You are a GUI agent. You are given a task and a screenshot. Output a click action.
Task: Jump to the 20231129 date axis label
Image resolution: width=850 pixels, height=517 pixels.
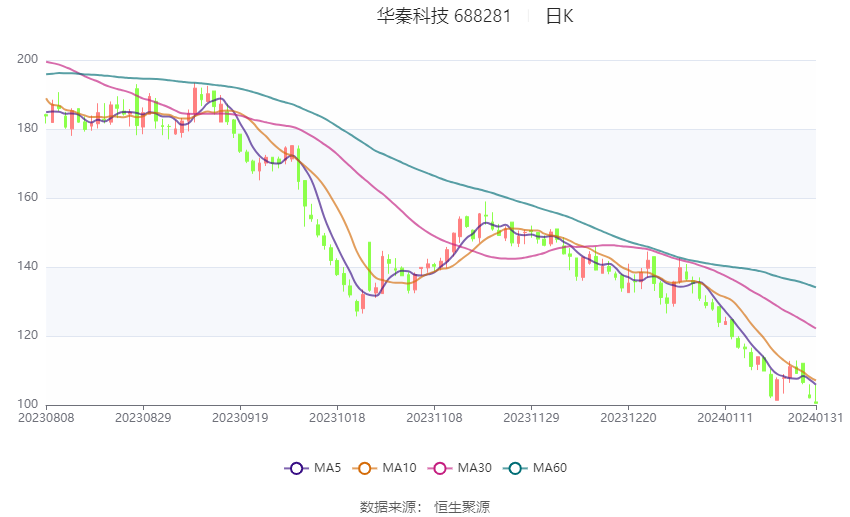pyautogui.click(x=531, y=418)
